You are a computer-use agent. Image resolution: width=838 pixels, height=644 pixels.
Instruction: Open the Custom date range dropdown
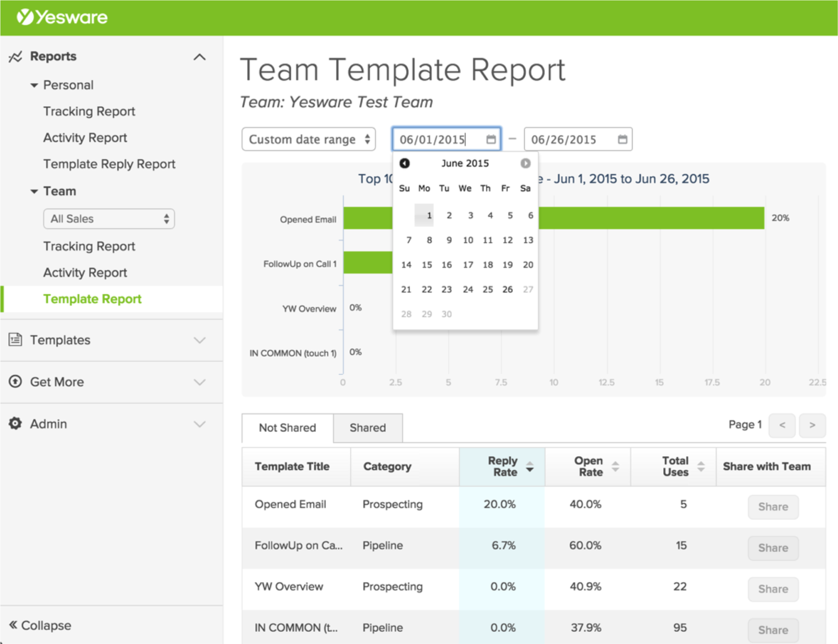(x=309, y=140)
